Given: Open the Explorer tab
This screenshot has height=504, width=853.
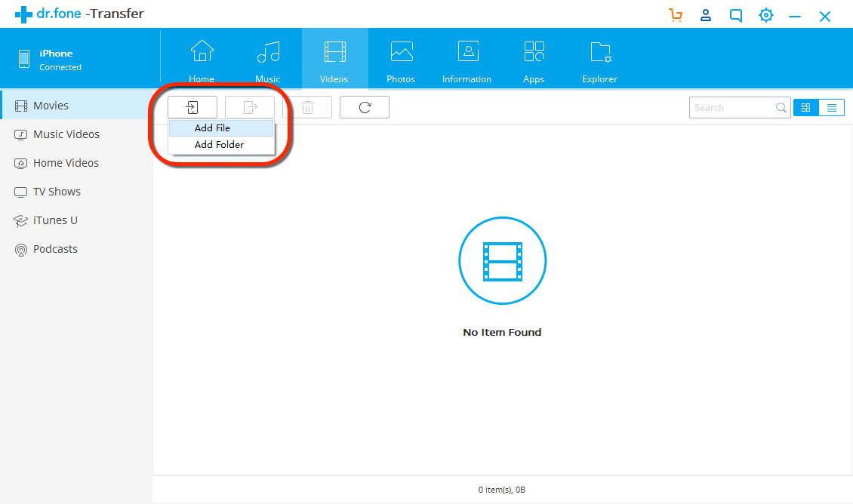Looking at the screenshot, I should [x=599, y=61].
